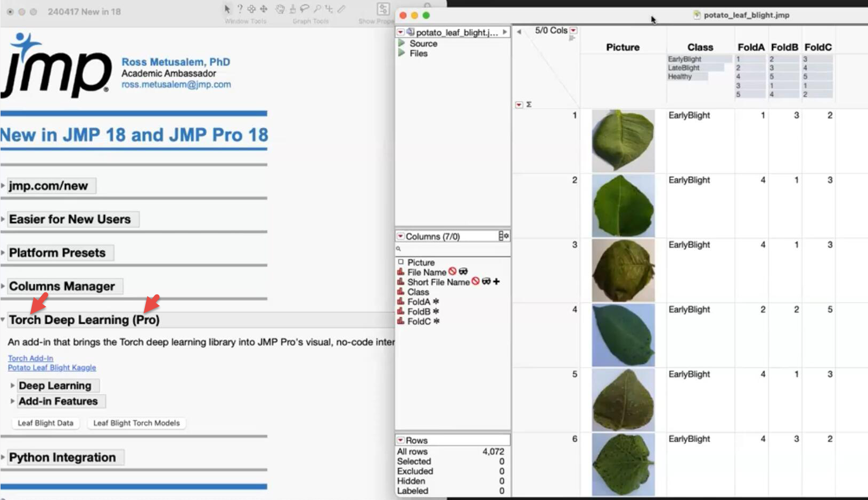Open the Rows panel red triangle menu

pyautogui.click(x=401, y=440)
